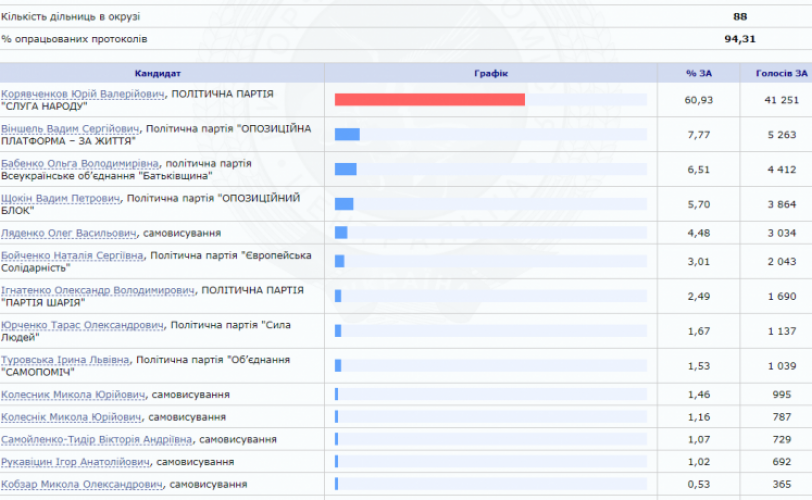
Task: Open candidate Корявченков Юрій Валерійович link
Action: 82,94
